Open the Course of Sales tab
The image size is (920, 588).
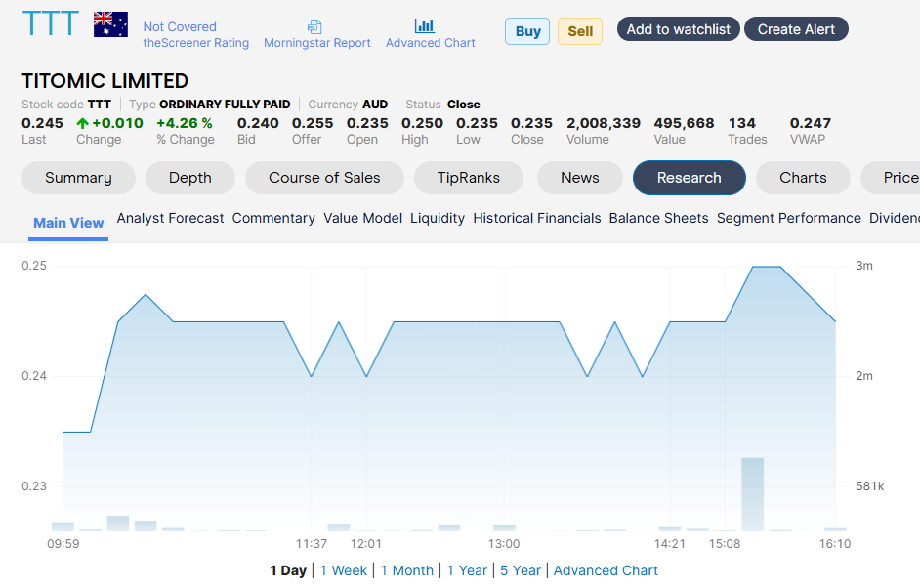pyautogui.click(x=324, y=178)
